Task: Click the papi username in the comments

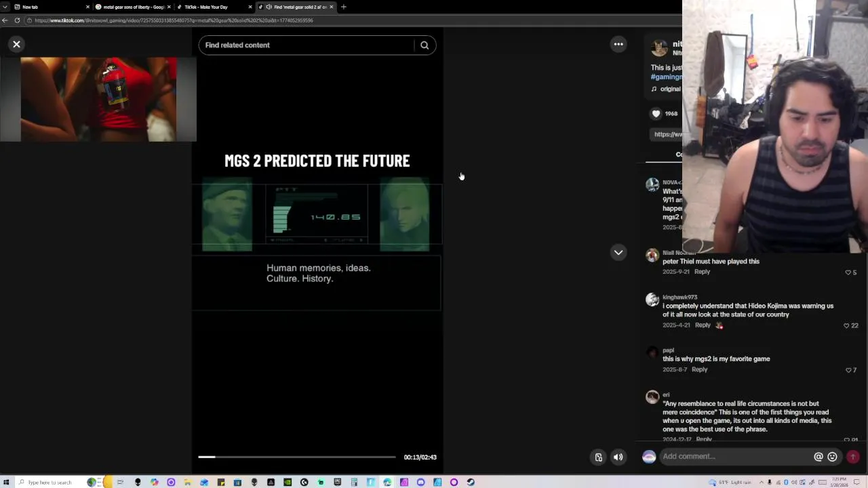Action: coord(668,350)
